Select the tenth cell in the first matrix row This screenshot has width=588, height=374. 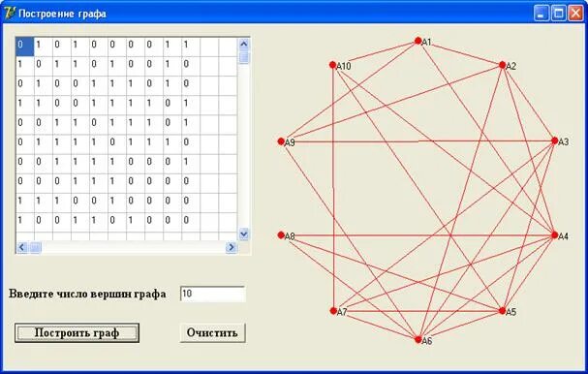[191, 47]
